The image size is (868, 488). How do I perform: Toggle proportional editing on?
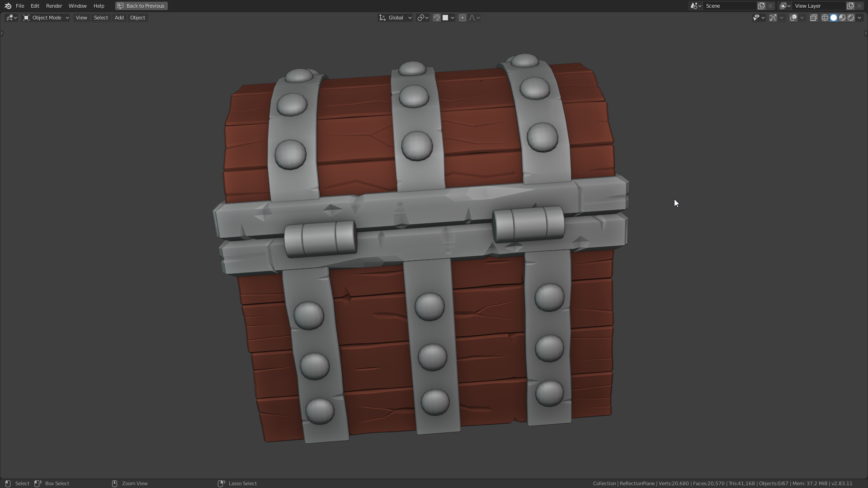tap(462, 18)
